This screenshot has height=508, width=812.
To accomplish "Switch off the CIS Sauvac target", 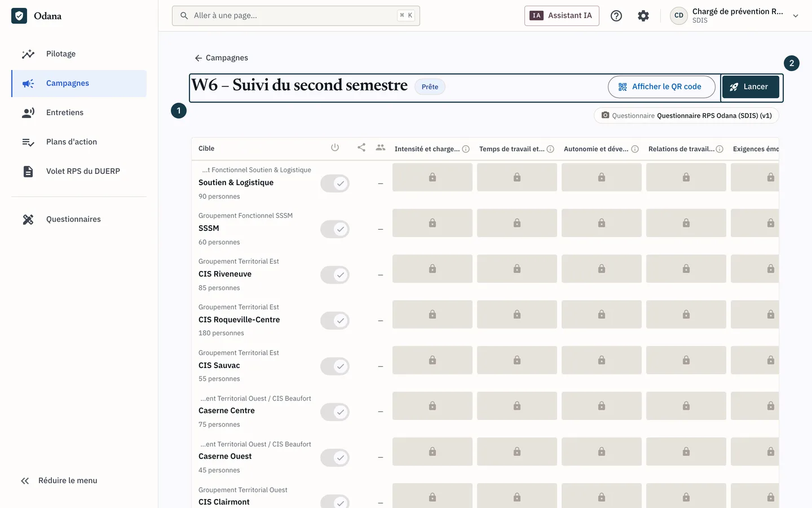I will (x=335, y=366).
